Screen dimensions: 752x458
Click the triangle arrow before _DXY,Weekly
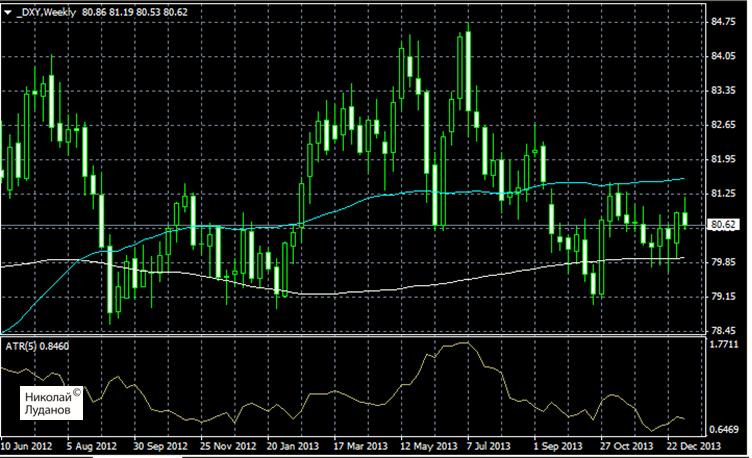8,9
